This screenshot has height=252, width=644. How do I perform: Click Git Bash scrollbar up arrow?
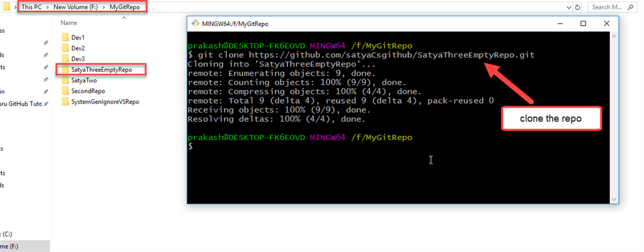(614, 36)
